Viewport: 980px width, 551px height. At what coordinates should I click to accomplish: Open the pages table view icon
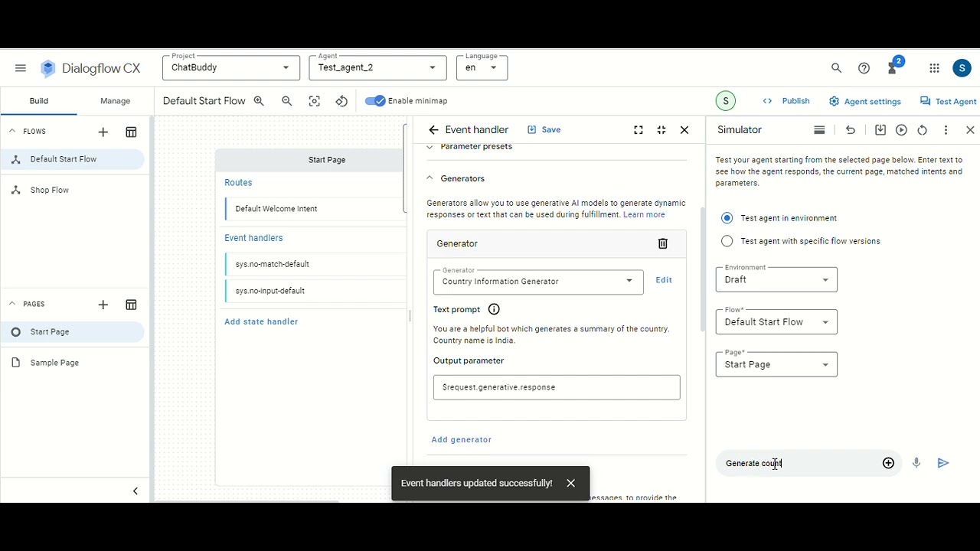(131, 305)
